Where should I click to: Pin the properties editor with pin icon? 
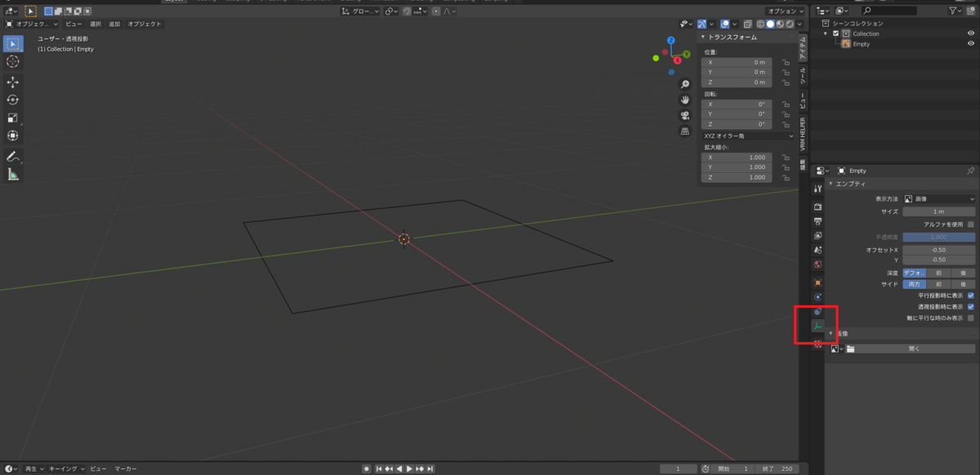pos(970,171)
